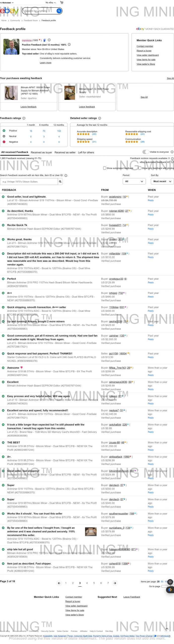Go to next page arrow
The width and height of the screenshot is (174, 644).
[115, 583]
